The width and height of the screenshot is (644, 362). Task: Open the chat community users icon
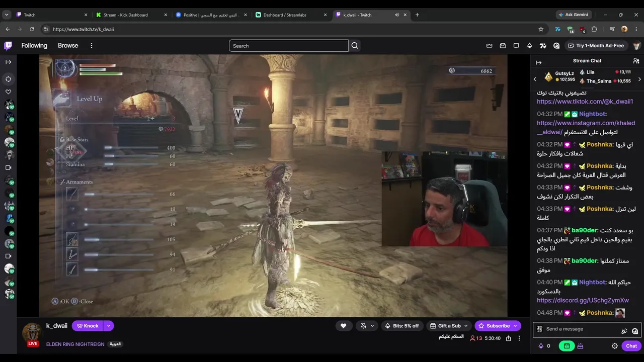click(636, 61)
